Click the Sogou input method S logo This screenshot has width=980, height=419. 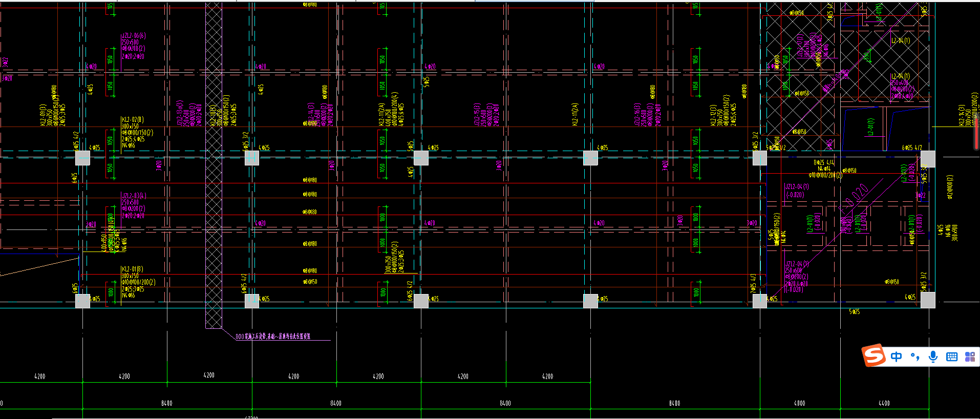click(x=874, y=355)
